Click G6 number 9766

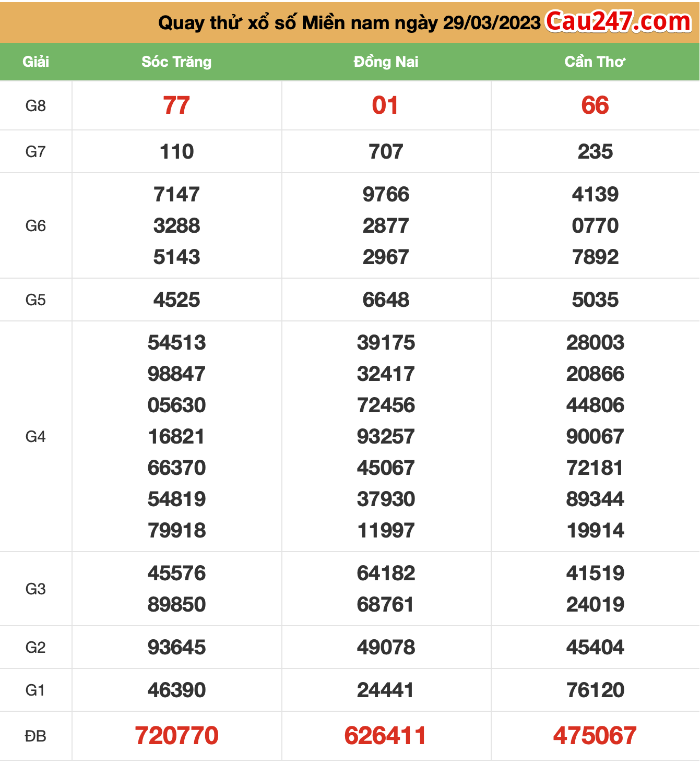[x=386, y=195]
